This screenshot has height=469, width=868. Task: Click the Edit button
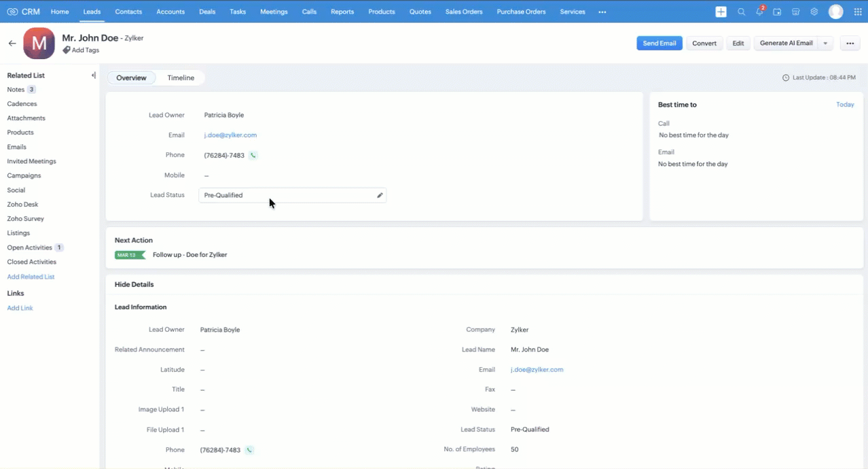tap(738, 44)
